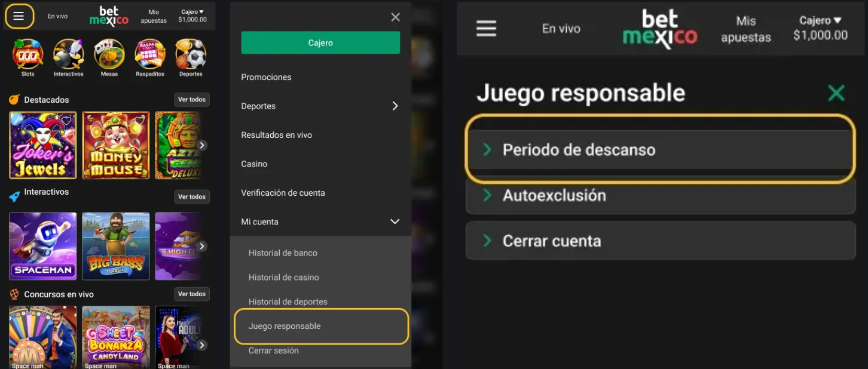Open the Sweet Bonanza Candyland live game
The image size is (868, 369).
[x=116, y=337]
